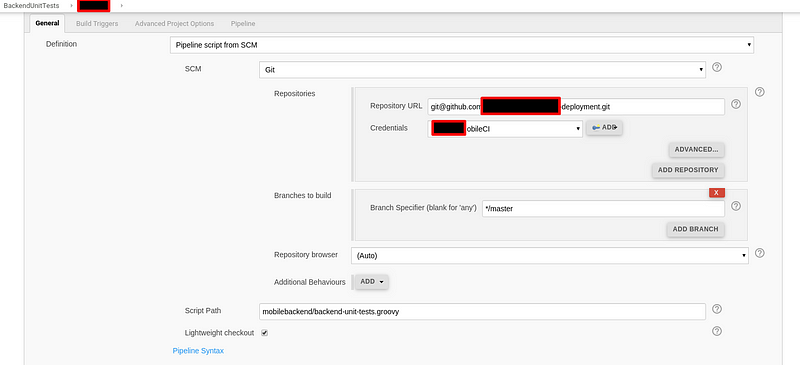
Task: Switch to the Pipeline tab
Action: click(243, 23)
